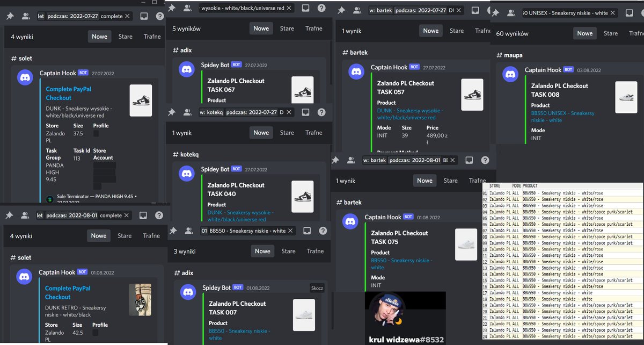Select Stare tab in '3 wyniki' panel
This screenshot has width=644, height=345.
click(288, 251)
